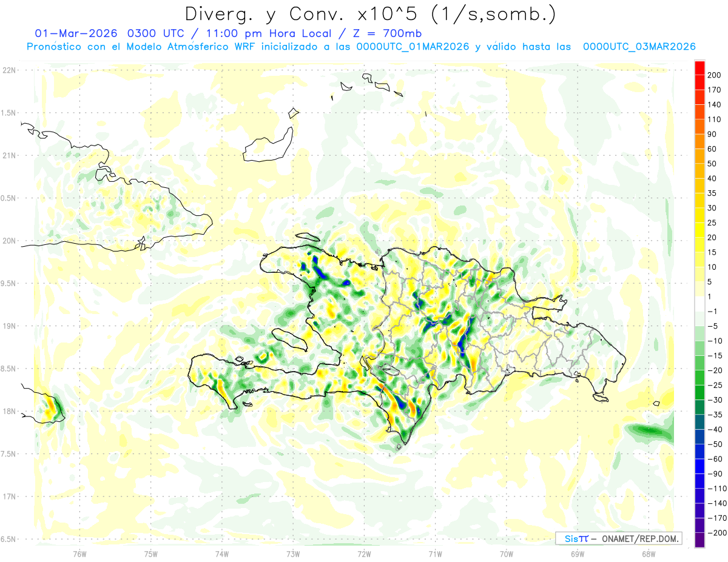Click the "75W" longitude label
This screenshot has width=728, height=562.
(x=151, y=554)
